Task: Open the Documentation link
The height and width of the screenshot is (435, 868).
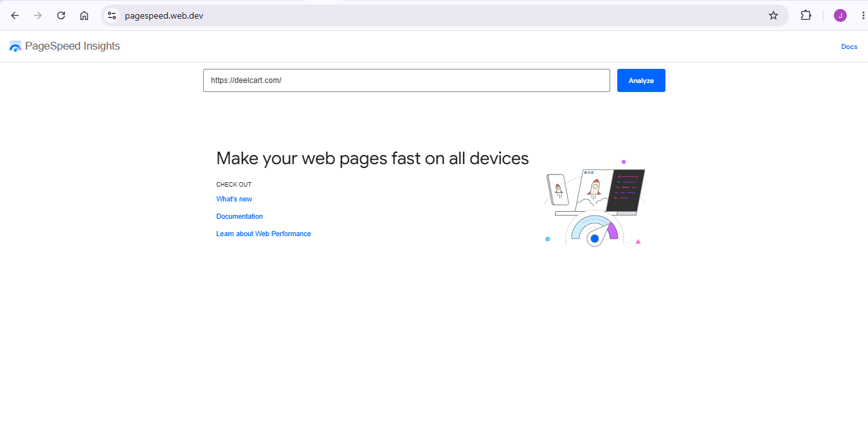Action: (x=239, y=216)
